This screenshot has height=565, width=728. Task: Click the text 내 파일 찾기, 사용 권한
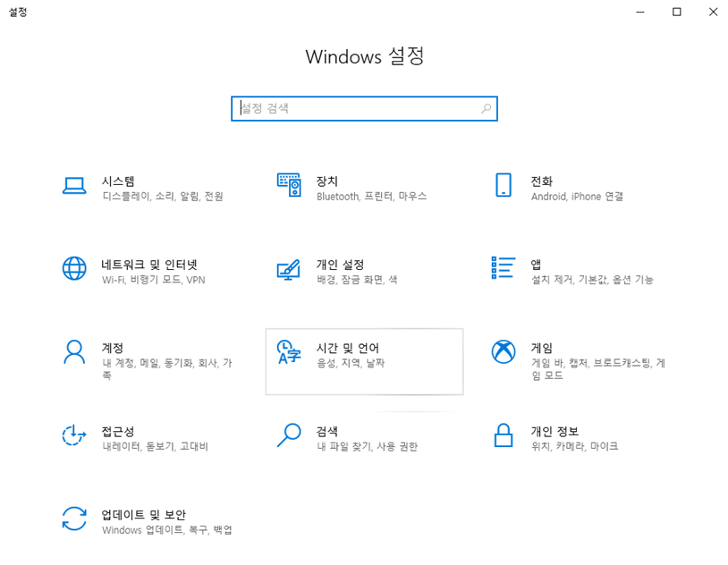(x=367, y=447)
